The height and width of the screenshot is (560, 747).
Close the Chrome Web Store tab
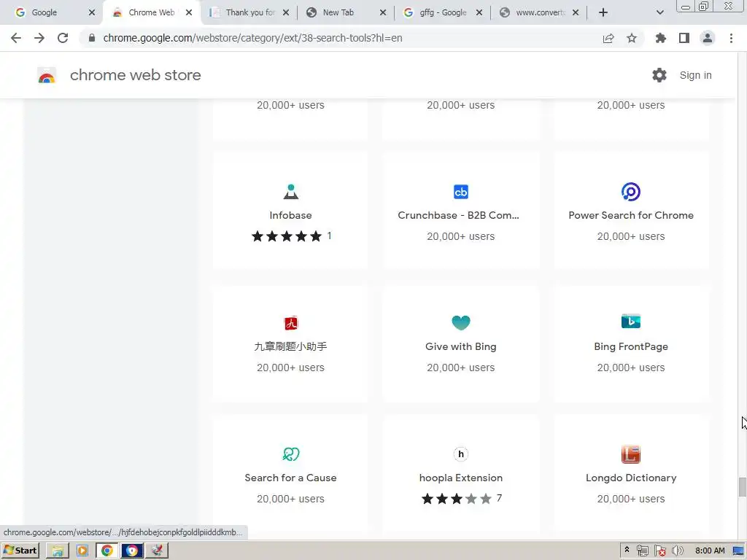(189, 12)
